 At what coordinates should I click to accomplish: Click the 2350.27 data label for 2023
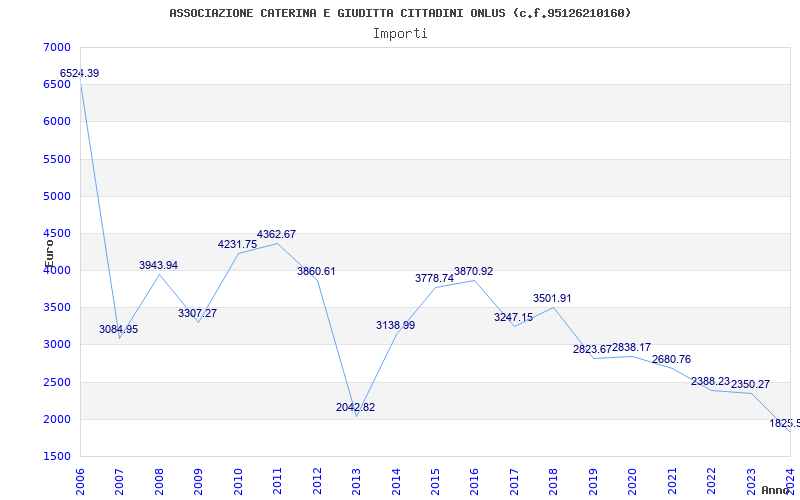[x=750, y=385]
